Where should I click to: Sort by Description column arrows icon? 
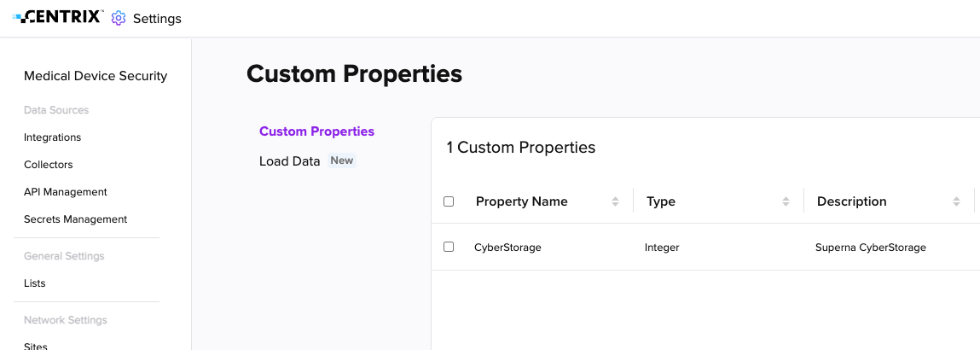(956, 201)
